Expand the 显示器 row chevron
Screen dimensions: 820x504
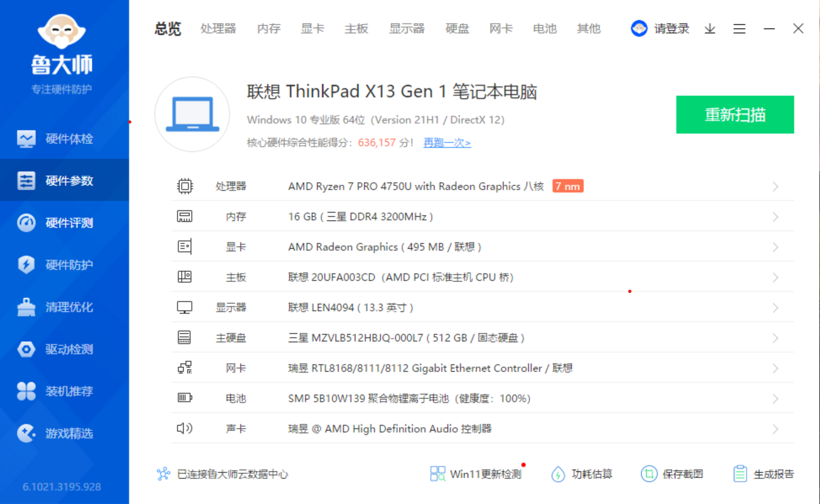[775, 308]
